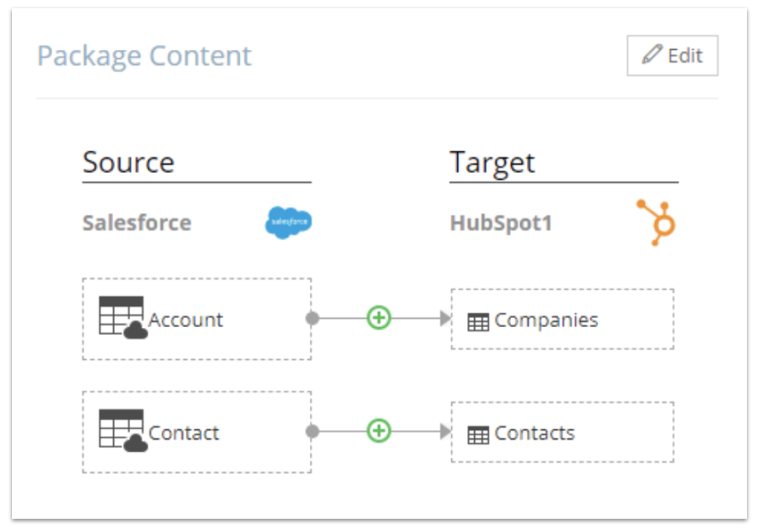This screenshot has width=759, height=532.
Task: Click the HubSpot sprocket logo
Action: tap(656, 222)
